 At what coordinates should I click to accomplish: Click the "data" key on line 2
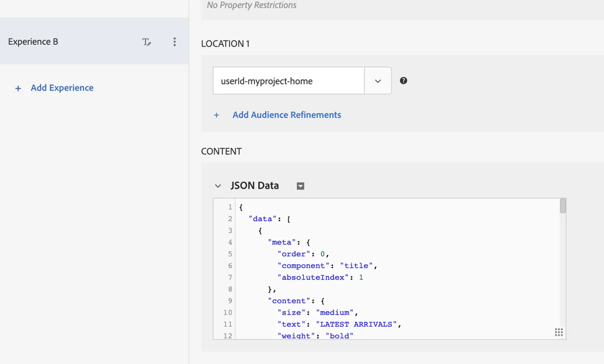click(x=263, y=219)
